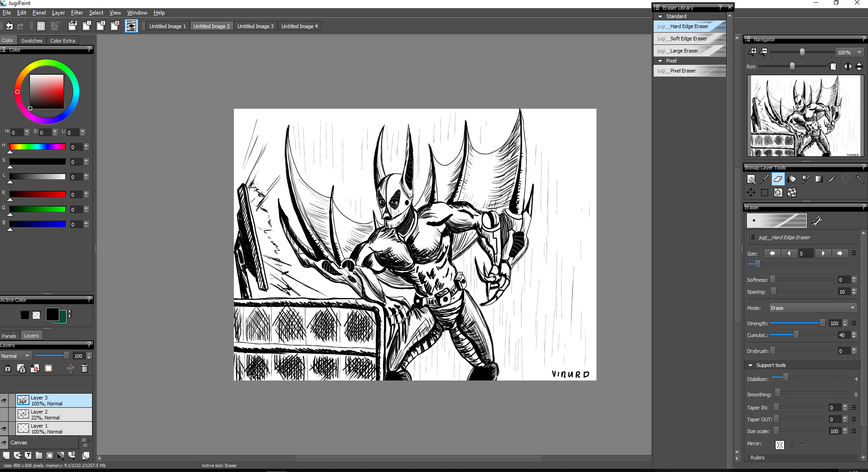Screen dimensions: 868x472
Task: Click the eraser Strength slider
Action: [x=797, y=323]
